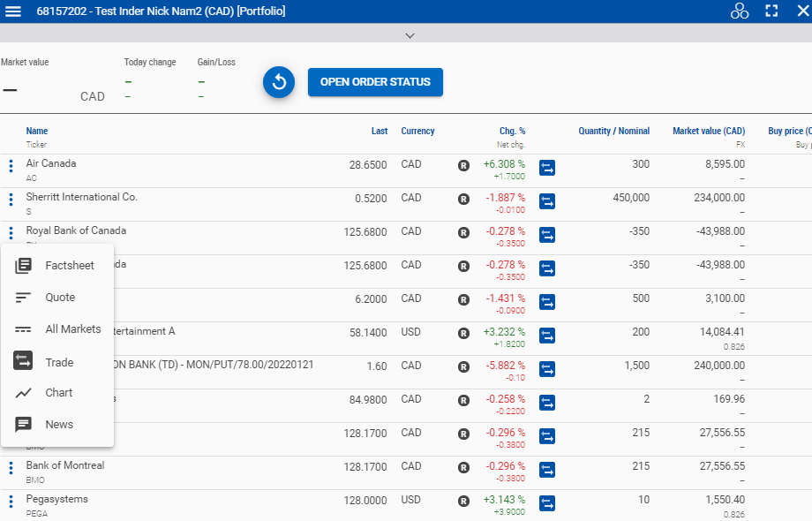Open the Air Canada row options menu
This screenshot has width=812, height=521.
11,166
